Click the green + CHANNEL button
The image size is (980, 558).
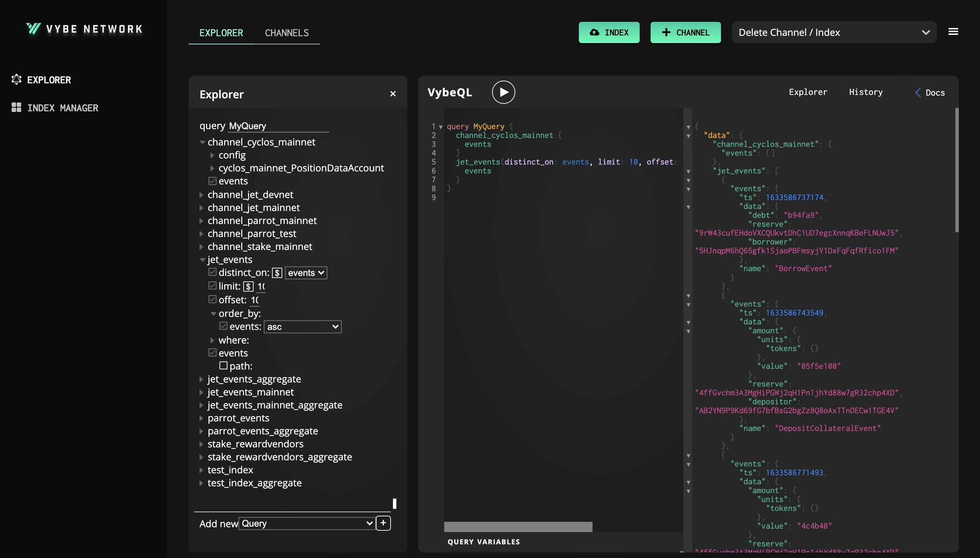coord(685,32)
